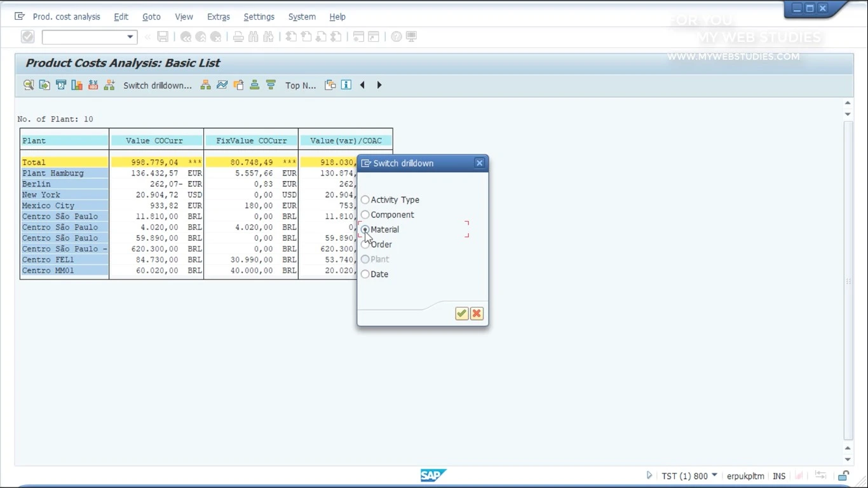
Task: Click the scroll-down arrow at bottom of scrollbar
Action: coord(848,459)
